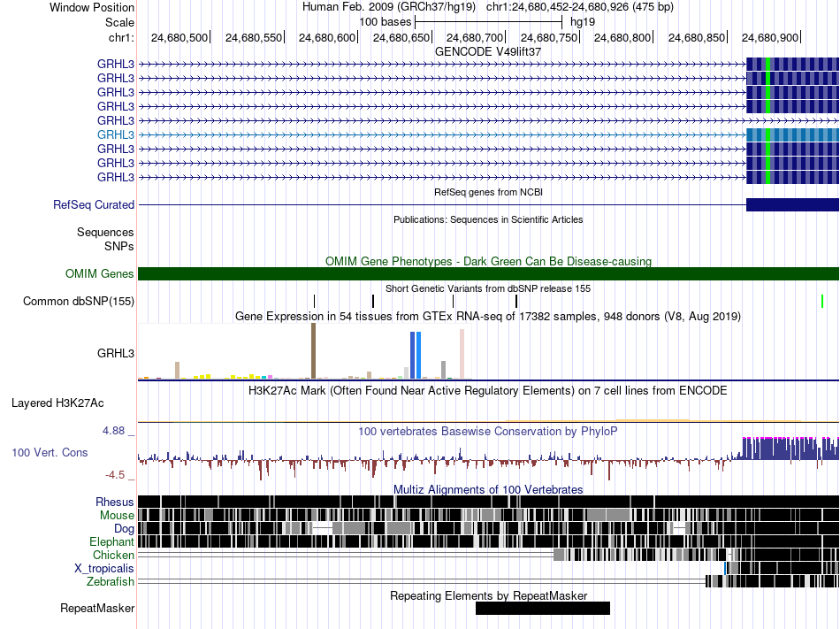Select the Rhesus alignment row label
This screenshot has width=840, height=629.
tap(115, 502)
